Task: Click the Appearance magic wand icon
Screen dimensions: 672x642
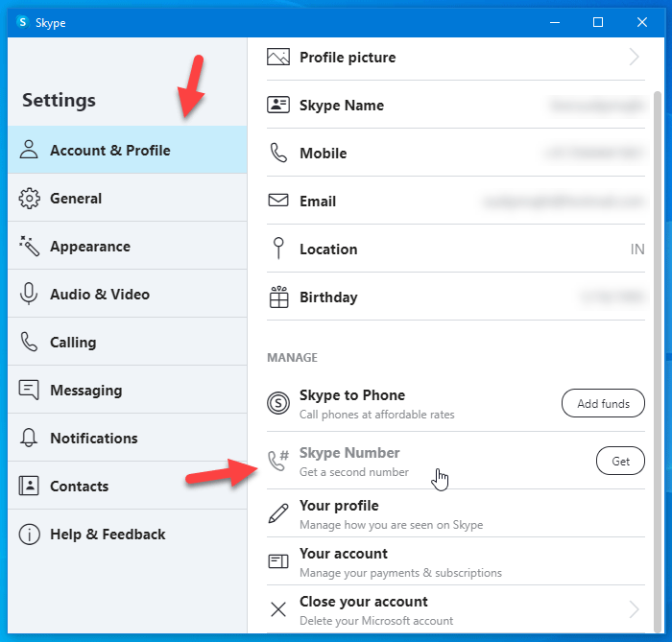Action: [x=29, y=246]
